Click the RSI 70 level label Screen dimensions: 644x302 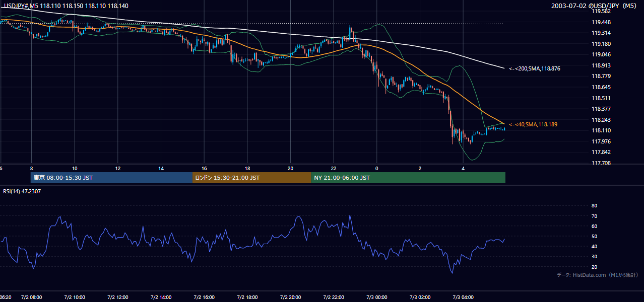[594, 216]
